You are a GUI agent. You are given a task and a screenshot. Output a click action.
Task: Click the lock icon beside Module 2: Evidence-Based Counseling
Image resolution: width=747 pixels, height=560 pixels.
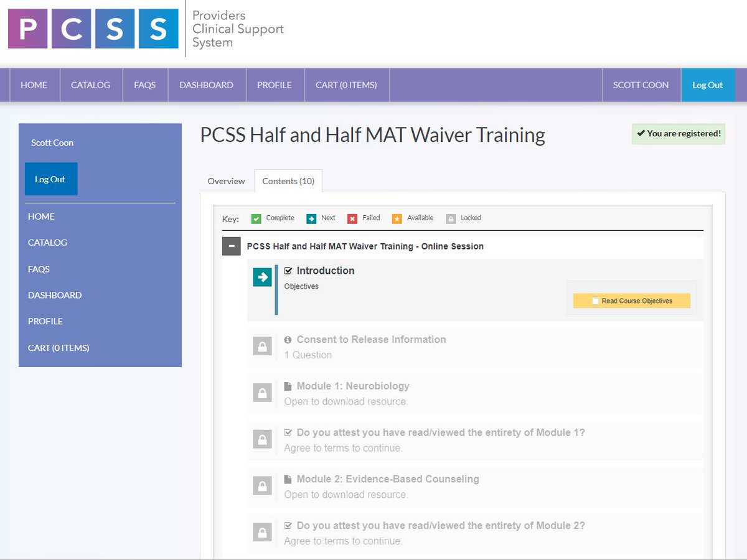[263, 486]
